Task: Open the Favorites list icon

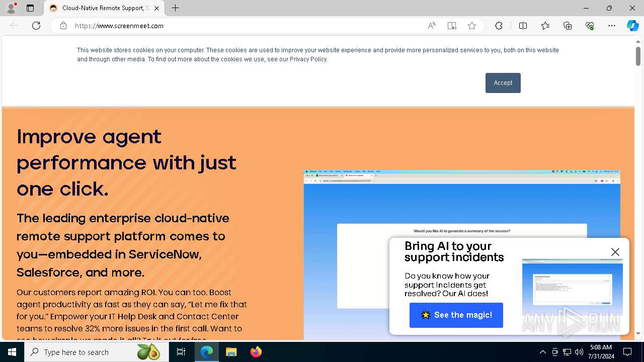Action: 545,26
